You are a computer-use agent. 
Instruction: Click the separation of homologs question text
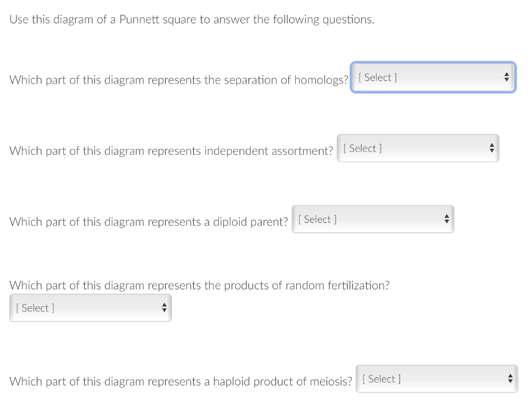coord(179,80)
